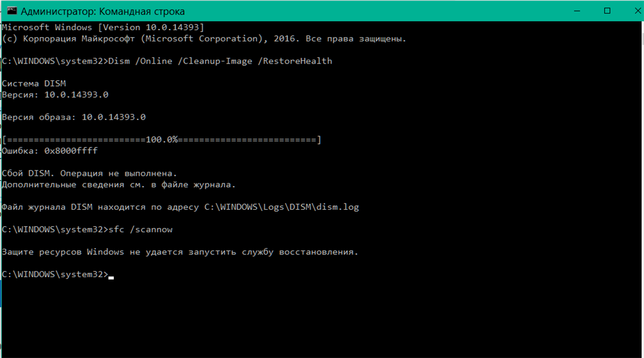Click the window title 'Администратор: Командная строка'
644x358 pixels.
103,11
